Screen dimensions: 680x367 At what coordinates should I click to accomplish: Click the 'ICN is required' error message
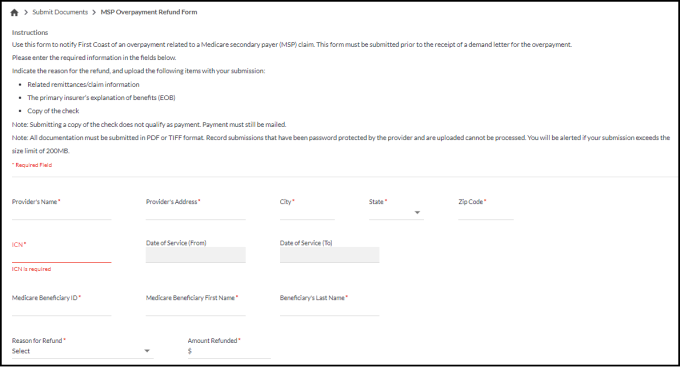pos(31,269)
